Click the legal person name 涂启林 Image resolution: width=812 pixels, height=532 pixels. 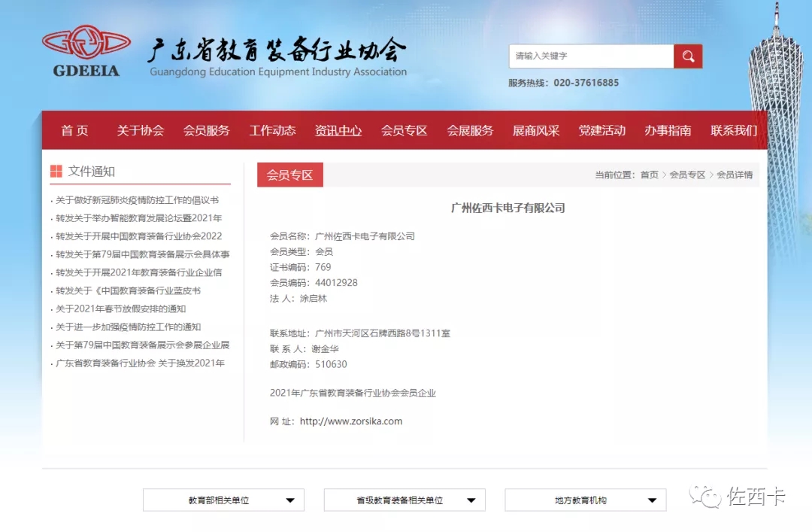point(314,299)
